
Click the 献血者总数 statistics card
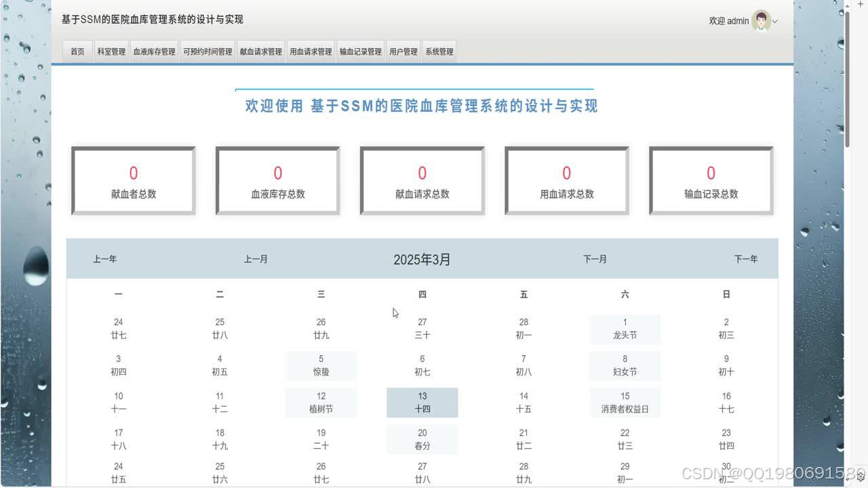pos(133,180)
